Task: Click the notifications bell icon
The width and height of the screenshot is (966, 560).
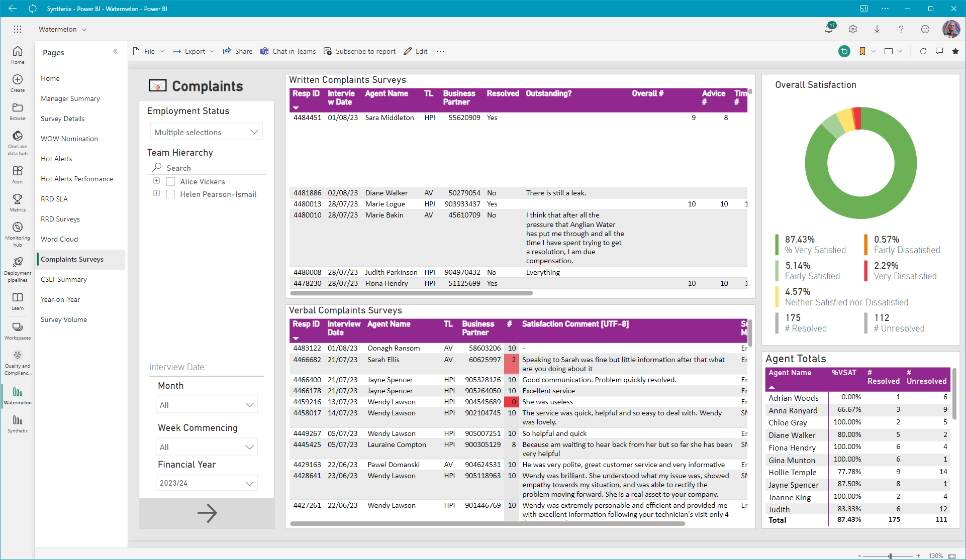Action: 829,29
